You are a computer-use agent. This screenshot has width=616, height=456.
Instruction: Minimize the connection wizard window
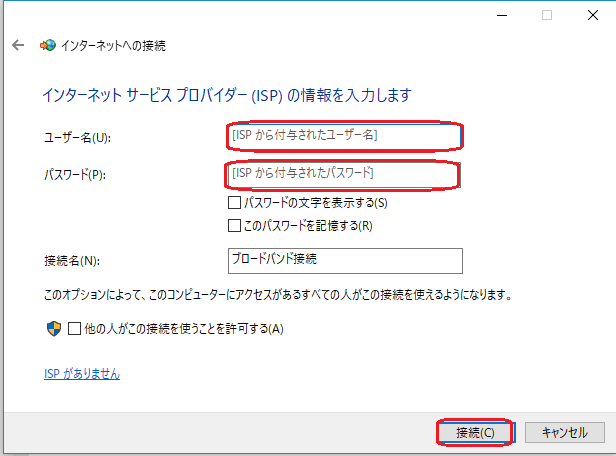pos(502,15)
